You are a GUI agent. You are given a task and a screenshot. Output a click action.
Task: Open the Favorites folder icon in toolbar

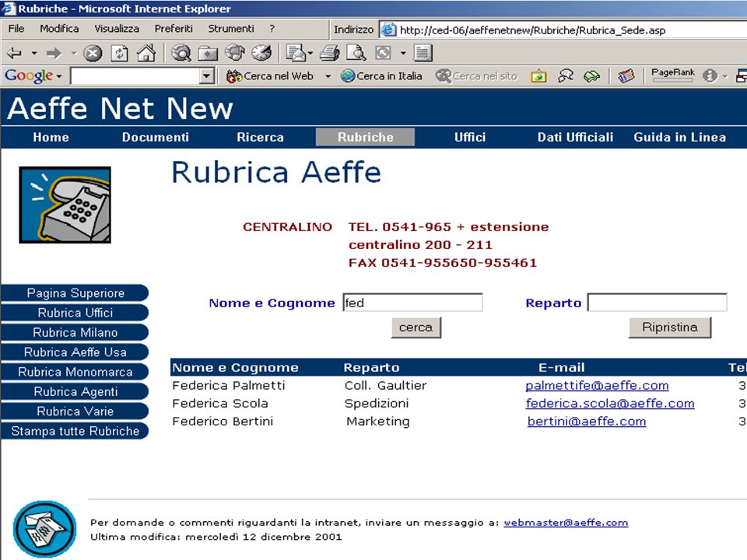(208, 53)
